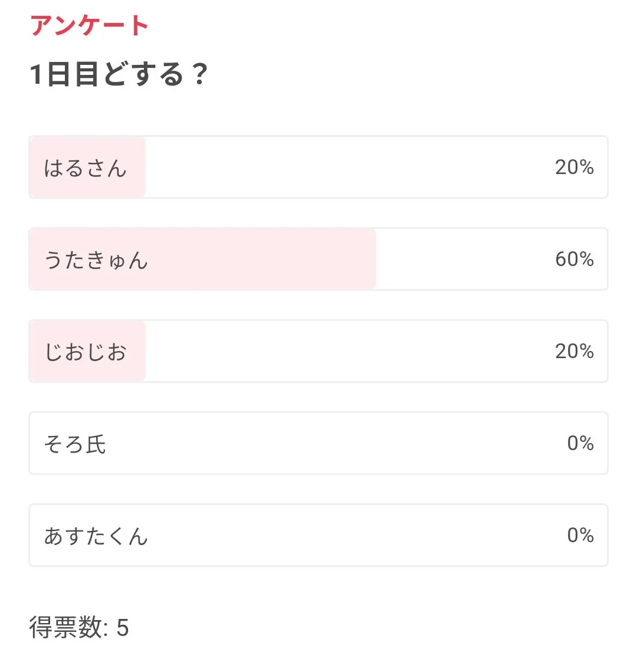Click the 20% result beside はるさん
The height and width of the screenshot is (672, 637).
[x=574, y=168]
